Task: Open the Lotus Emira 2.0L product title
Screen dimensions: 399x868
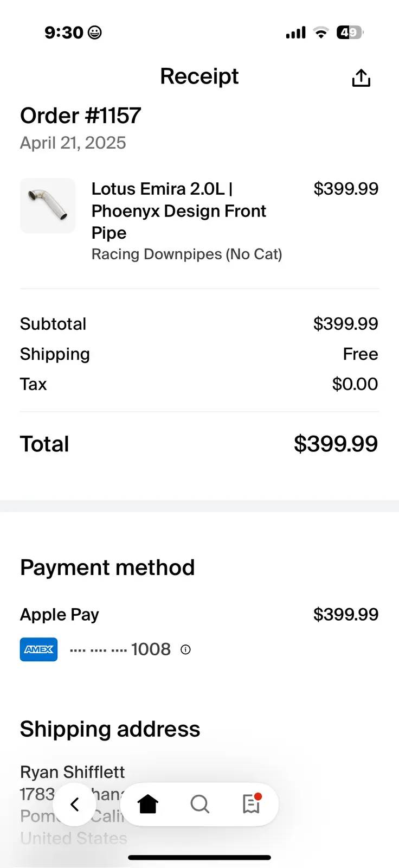Action: (x=178, y=210)
